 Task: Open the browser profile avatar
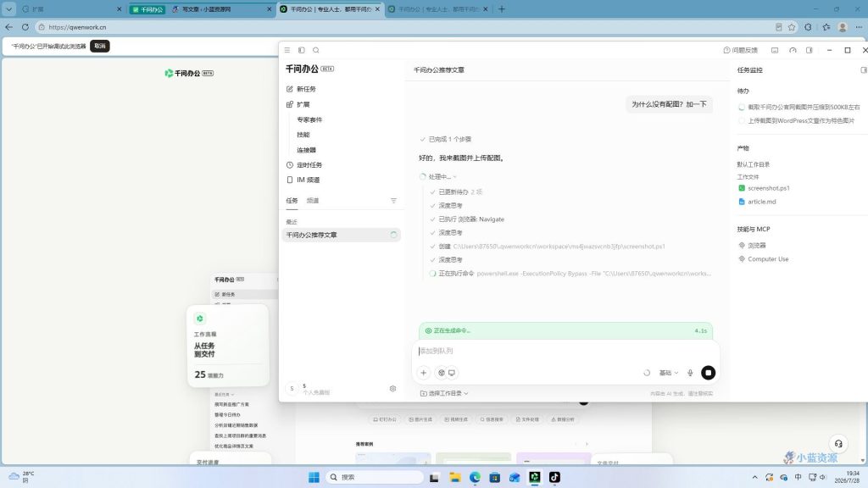click(843, 27)
